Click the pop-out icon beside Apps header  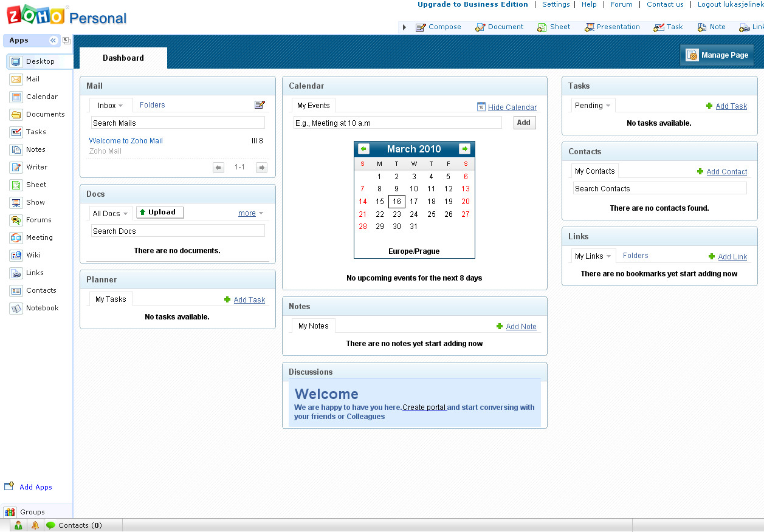[x=66, y=41]
